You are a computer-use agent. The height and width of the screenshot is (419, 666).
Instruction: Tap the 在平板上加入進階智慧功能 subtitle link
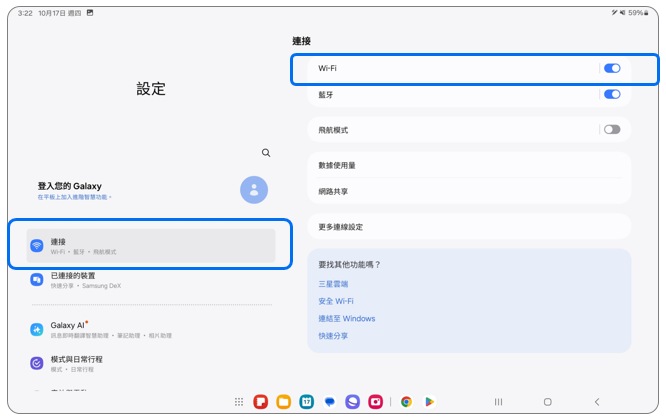(x=74, y=197)
